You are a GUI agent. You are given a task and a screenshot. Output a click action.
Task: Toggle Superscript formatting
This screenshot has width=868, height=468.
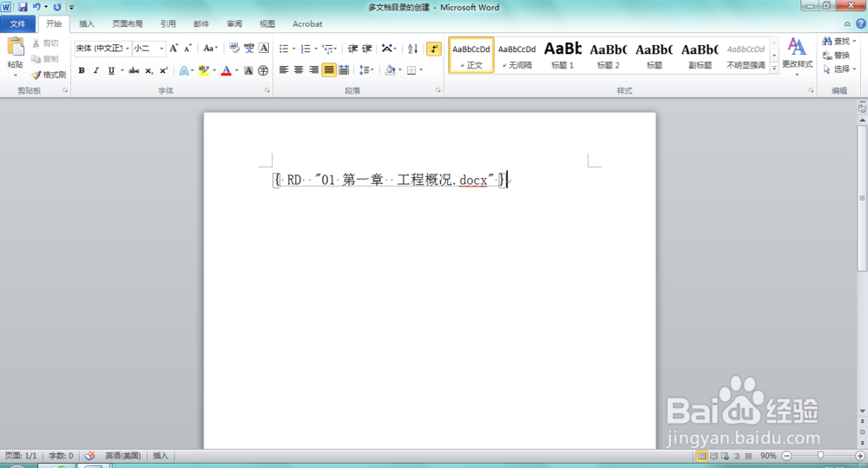[163, 71]
